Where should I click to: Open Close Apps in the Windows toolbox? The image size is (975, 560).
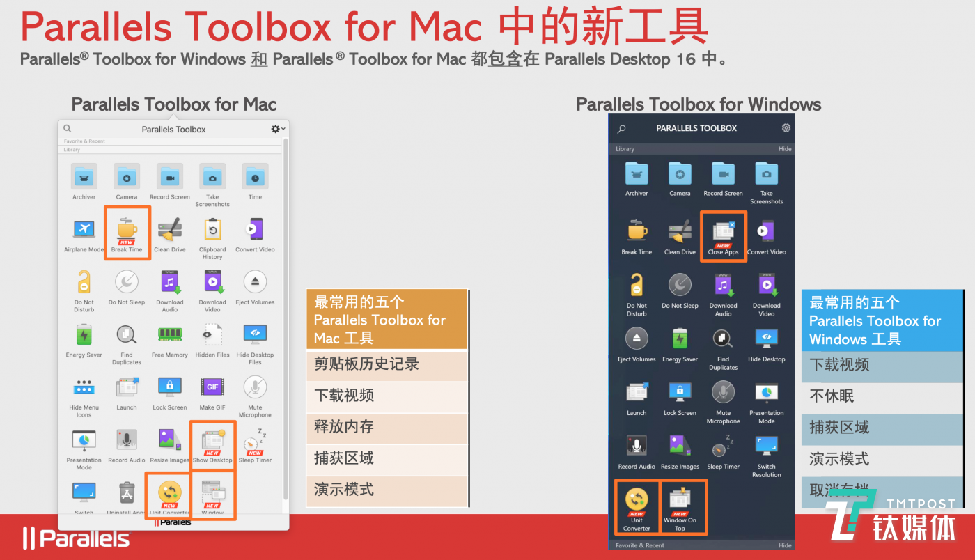[724, 237]
